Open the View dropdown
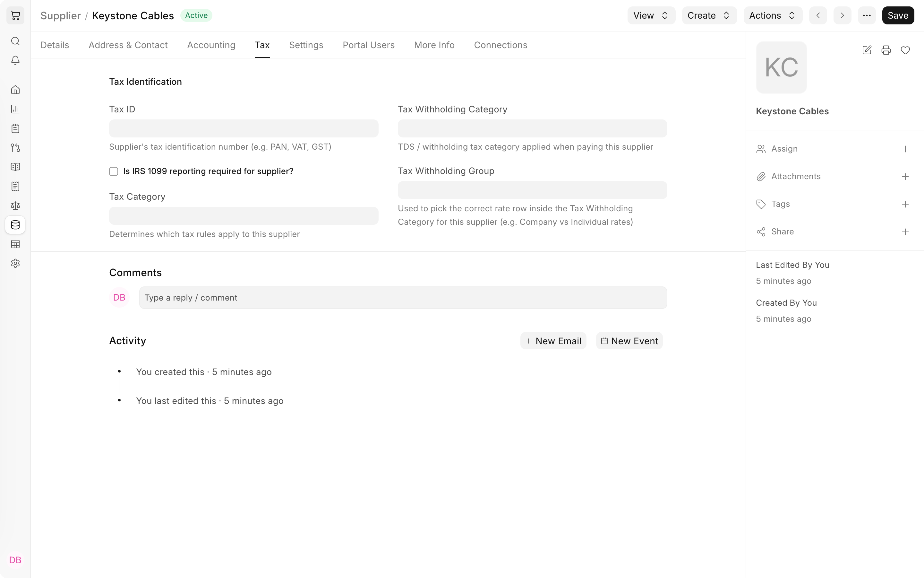924x578 pixels. (651, 16)
